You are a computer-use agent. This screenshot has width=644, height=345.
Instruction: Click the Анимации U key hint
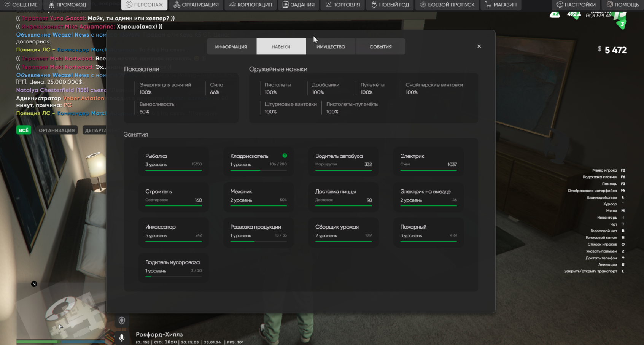click(612, 264)
